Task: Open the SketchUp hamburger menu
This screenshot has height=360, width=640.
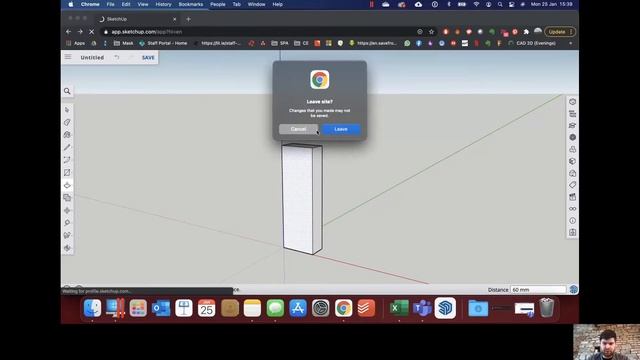Action: (x=68, y=57)
